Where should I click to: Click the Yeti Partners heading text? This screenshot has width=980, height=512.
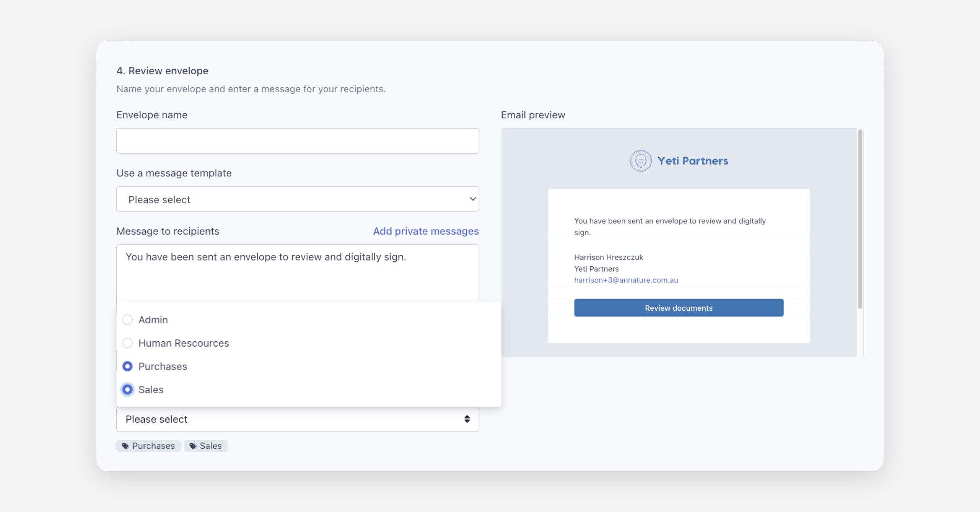tap(693, 161)
